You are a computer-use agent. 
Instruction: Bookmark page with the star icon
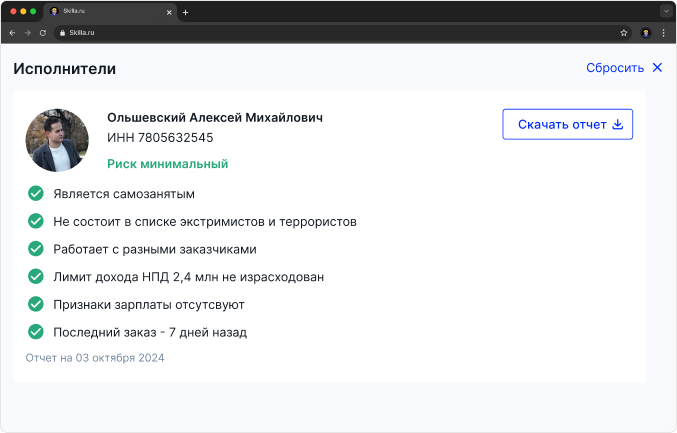click(x=623, y=33)
